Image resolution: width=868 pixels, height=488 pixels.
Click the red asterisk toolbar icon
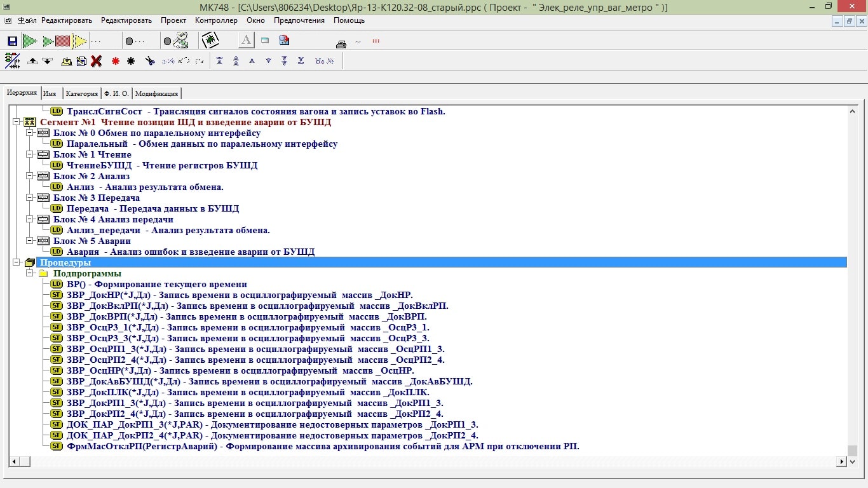[x=115, y=61]
